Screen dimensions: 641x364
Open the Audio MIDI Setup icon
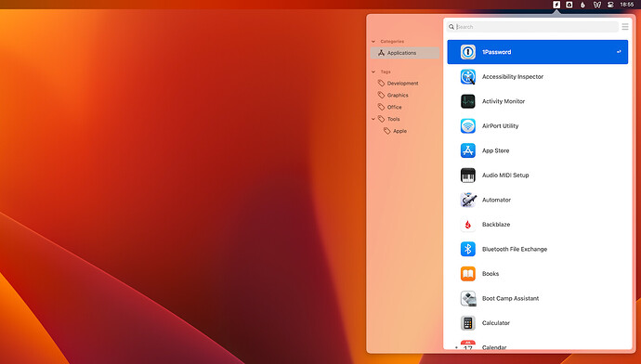tap(467, 175)
